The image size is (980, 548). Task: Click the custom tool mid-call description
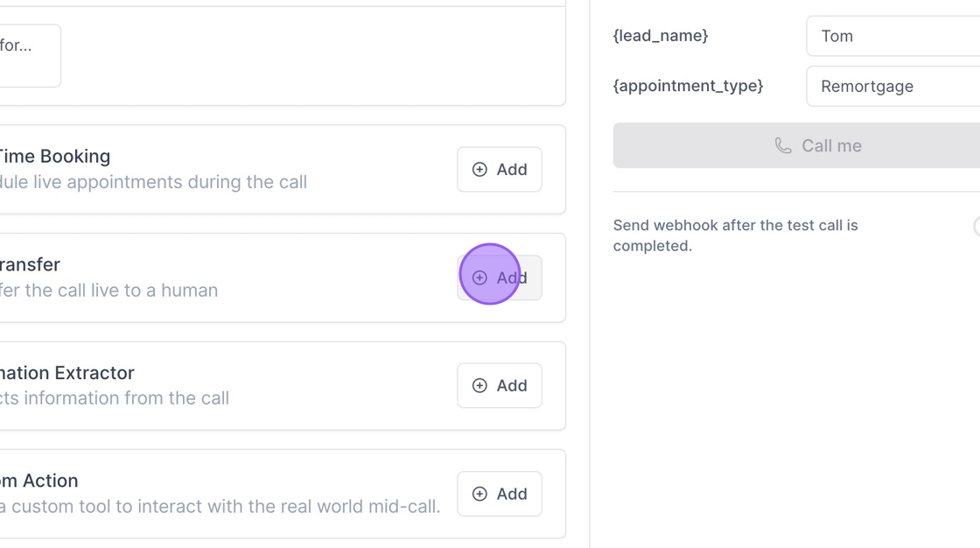[x=220, y=506]
